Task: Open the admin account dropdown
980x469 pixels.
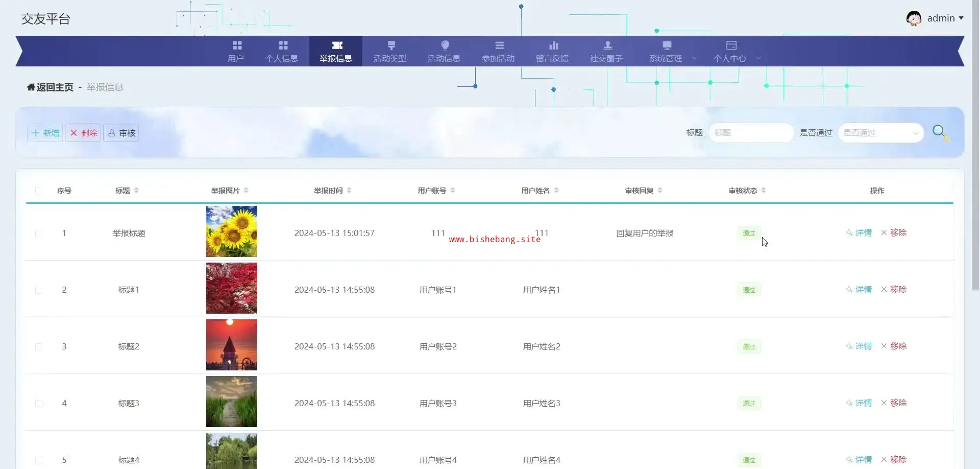Action: [x=945, y=18]
